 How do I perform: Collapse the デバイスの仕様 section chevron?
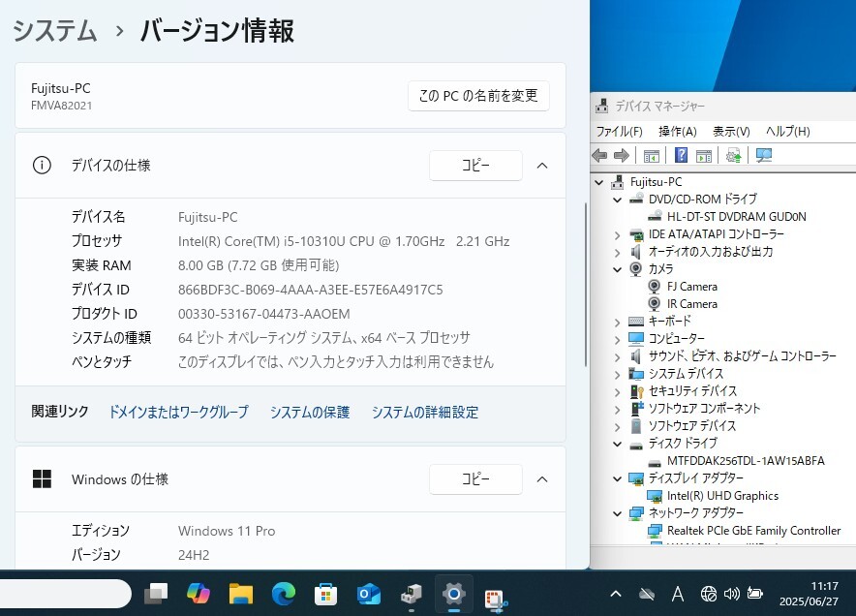[542, 166]
